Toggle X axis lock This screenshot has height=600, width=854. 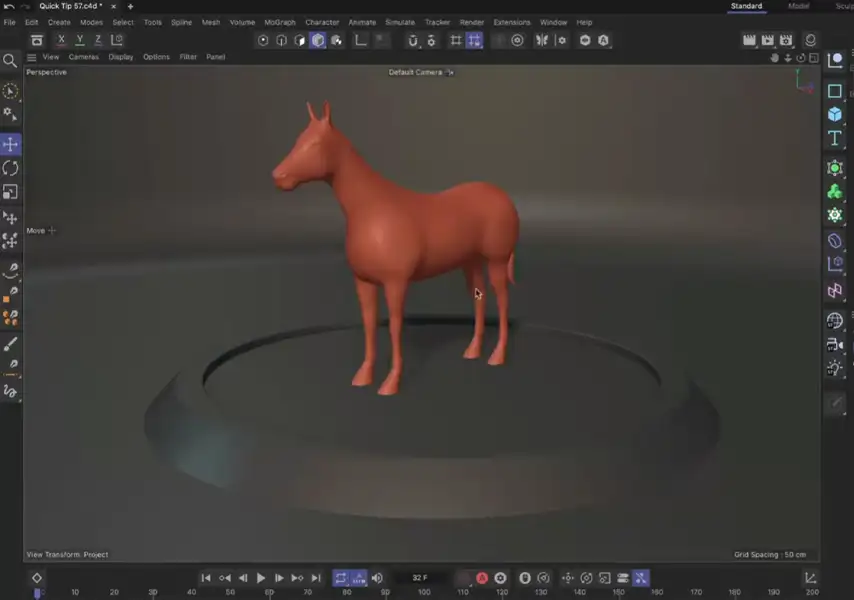tap(62, 40)
